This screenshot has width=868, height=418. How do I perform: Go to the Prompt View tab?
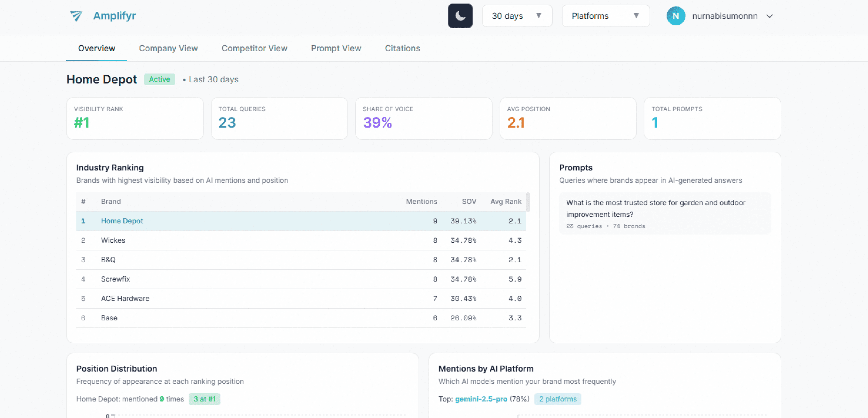point(336,48)
